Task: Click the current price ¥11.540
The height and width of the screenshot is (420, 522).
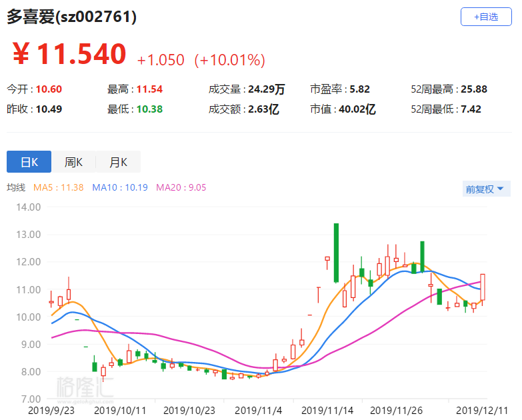Action: click(x=69, y=53)
